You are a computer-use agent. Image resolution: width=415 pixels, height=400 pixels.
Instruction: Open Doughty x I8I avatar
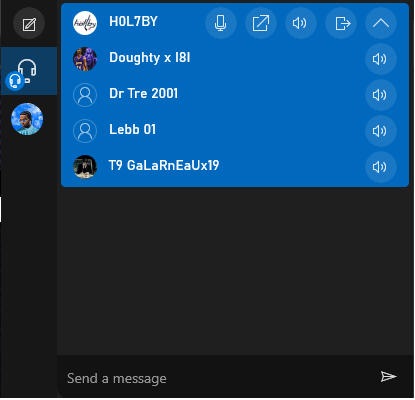[85, 59]
